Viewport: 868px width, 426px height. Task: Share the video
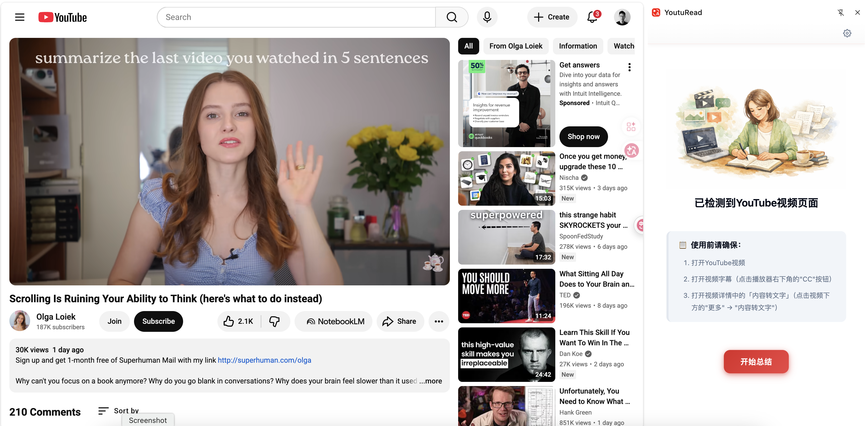(x=400, y=321)
